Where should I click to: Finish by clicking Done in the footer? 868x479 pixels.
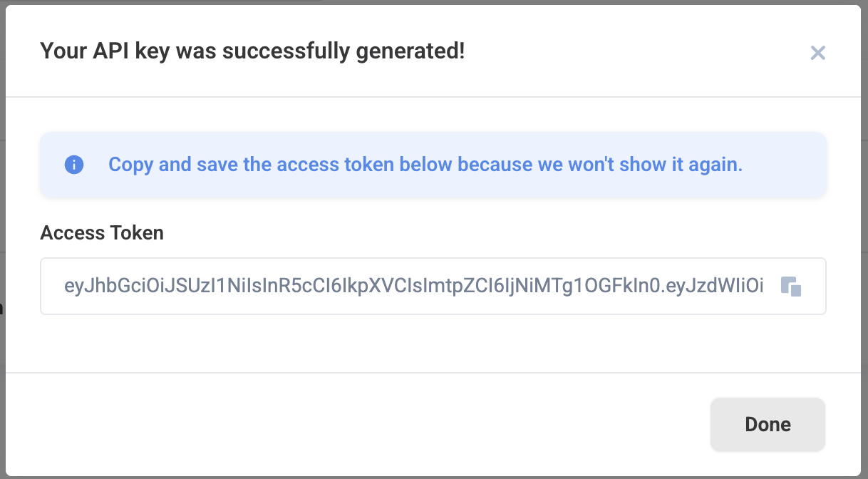point(768,424)
